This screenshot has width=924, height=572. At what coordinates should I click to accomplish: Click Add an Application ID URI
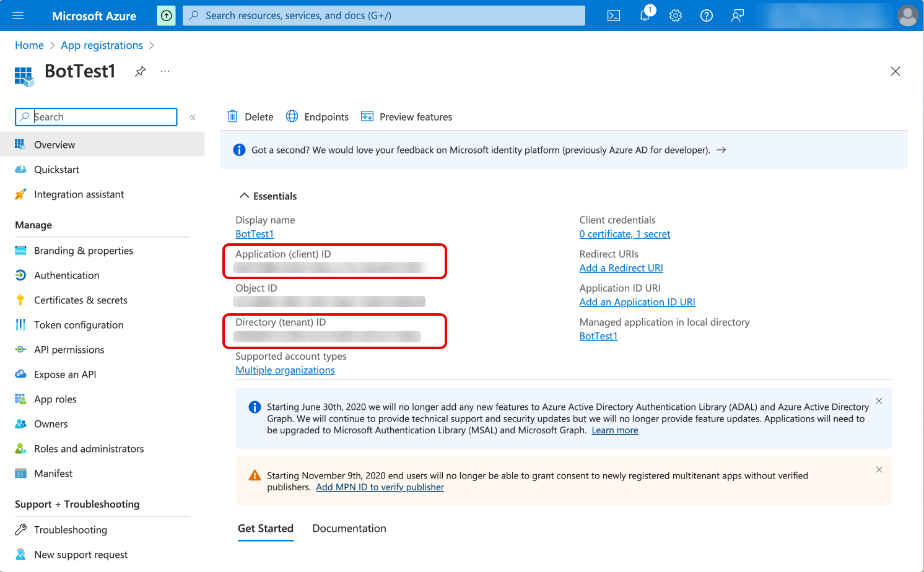click(x=637, y=302)
